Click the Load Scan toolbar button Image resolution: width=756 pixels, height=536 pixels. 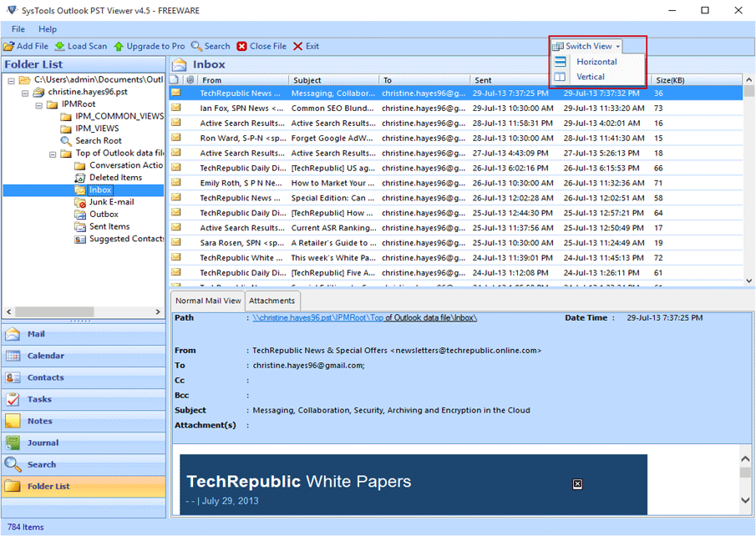[81, 46]
